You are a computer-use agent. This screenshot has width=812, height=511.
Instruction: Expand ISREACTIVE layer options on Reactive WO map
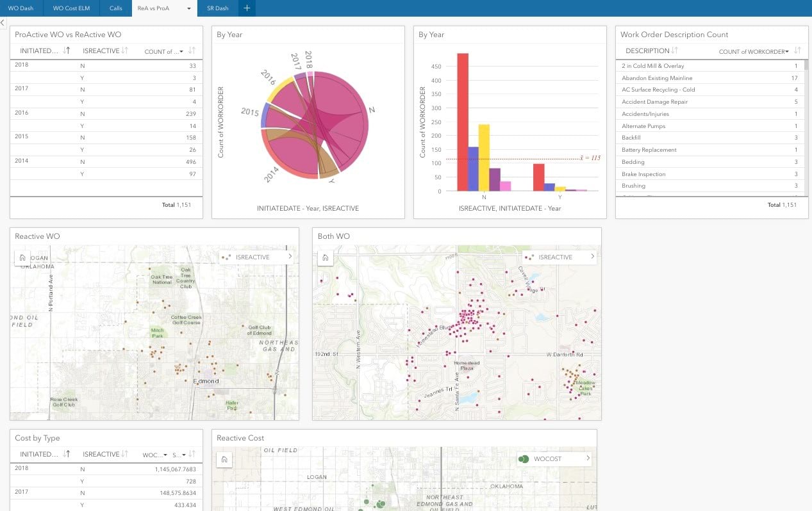[x=290, y=257]
